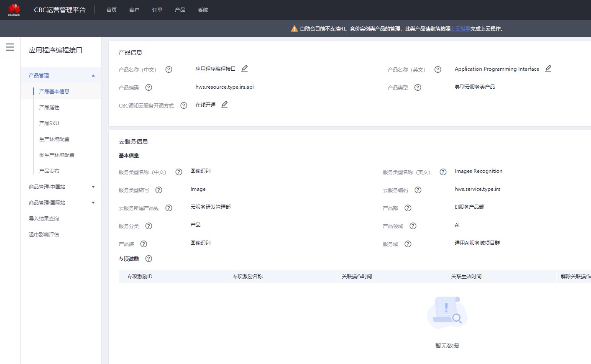Edit the 在线开通 activation method
Screen dimensions: 591x364
(225, 105)
